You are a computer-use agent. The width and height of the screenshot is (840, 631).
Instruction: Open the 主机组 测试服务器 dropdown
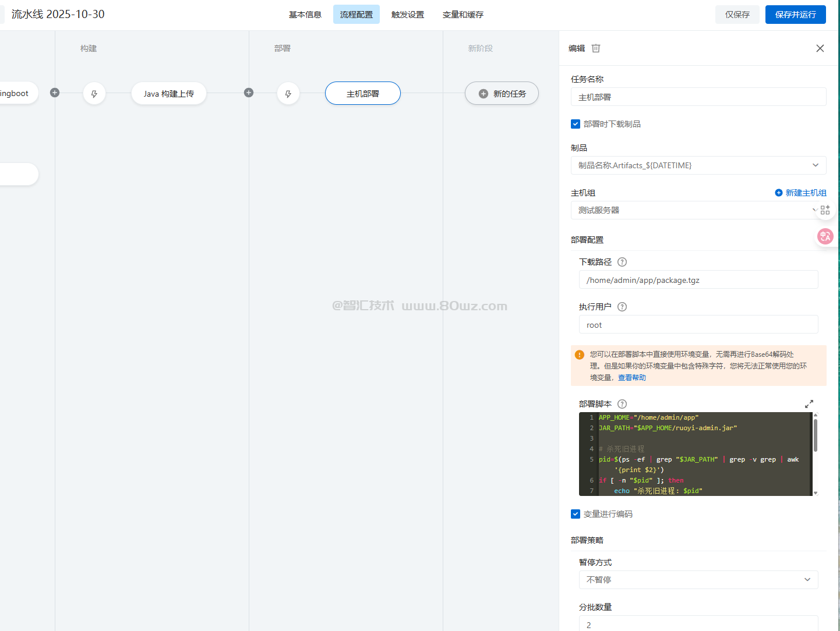click(x=693, y=210)
